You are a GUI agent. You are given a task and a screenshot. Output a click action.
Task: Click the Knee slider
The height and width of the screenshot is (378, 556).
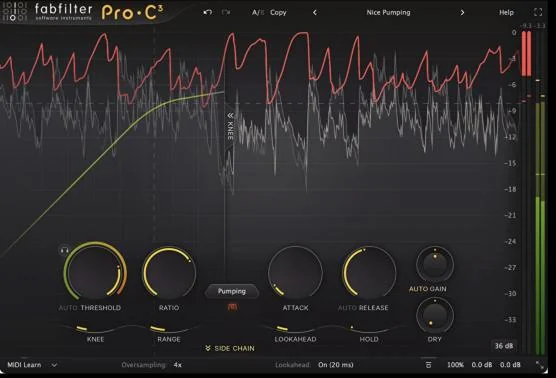pos(95,329)
